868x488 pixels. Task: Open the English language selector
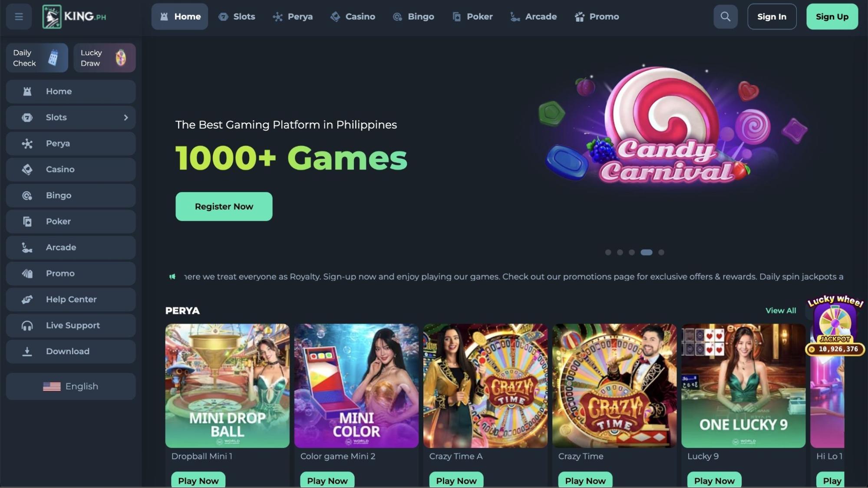(71, 386)
